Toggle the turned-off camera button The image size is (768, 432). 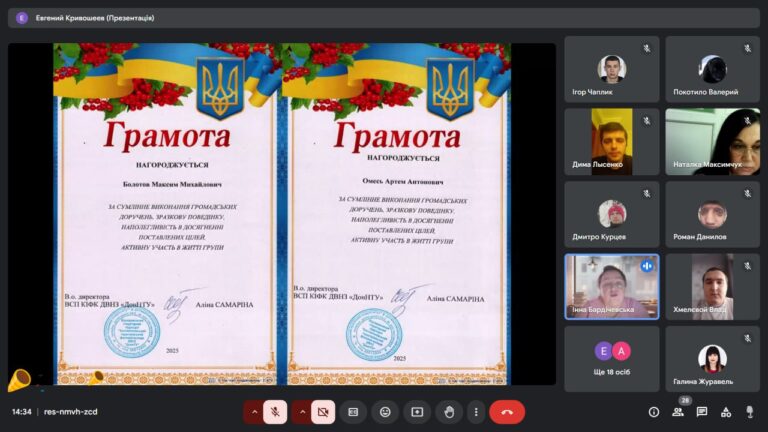(x=323, y=412)
